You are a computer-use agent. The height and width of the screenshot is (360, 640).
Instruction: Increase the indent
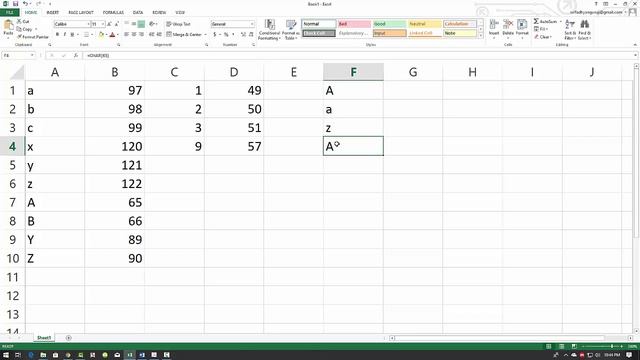point(159,35)
